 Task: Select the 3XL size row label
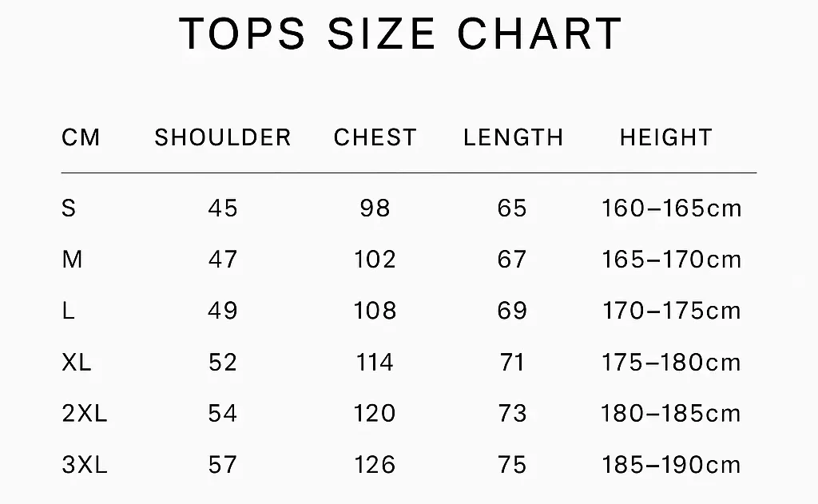coord(84,465)
